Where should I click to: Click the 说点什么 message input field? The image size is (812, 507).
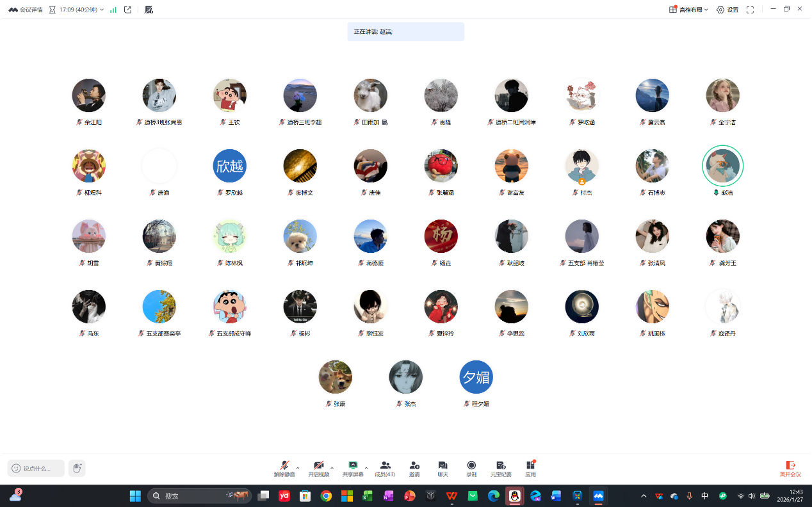(37, 468)
